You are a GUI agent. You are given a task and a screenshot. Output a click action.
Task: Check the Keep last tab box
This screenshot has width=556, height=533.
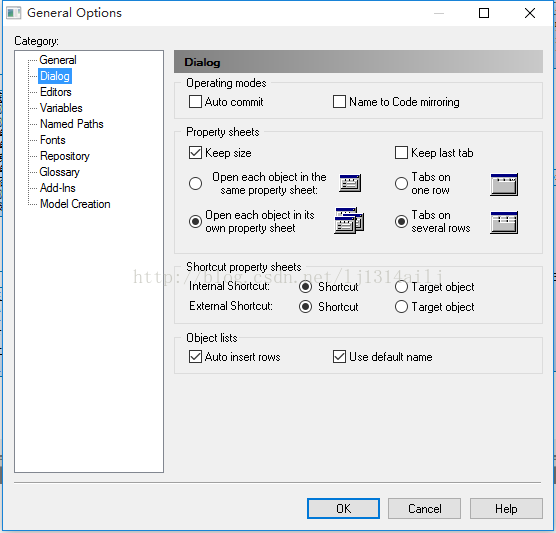(401, 152)
